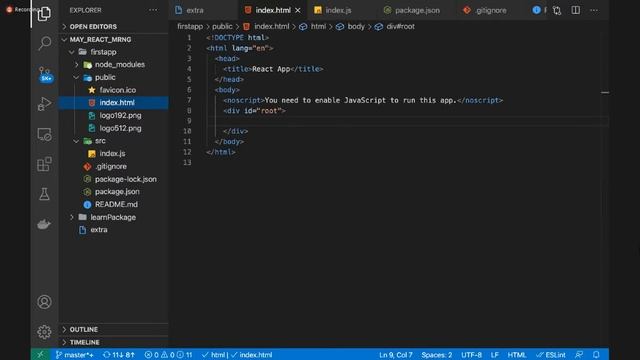The image size is (640, 360).
Task: Click ESLint status bar item
Action: pos(551,355)
